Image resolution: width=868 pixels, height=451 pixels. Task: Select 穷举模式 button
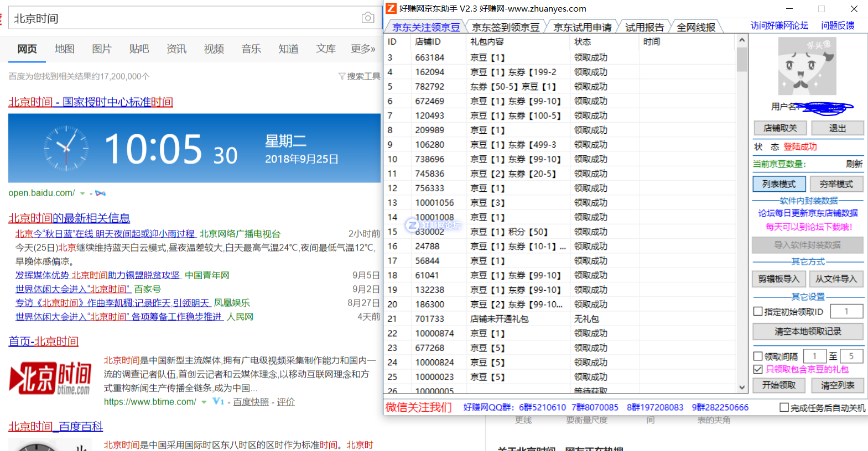click(x=836, y=184)
